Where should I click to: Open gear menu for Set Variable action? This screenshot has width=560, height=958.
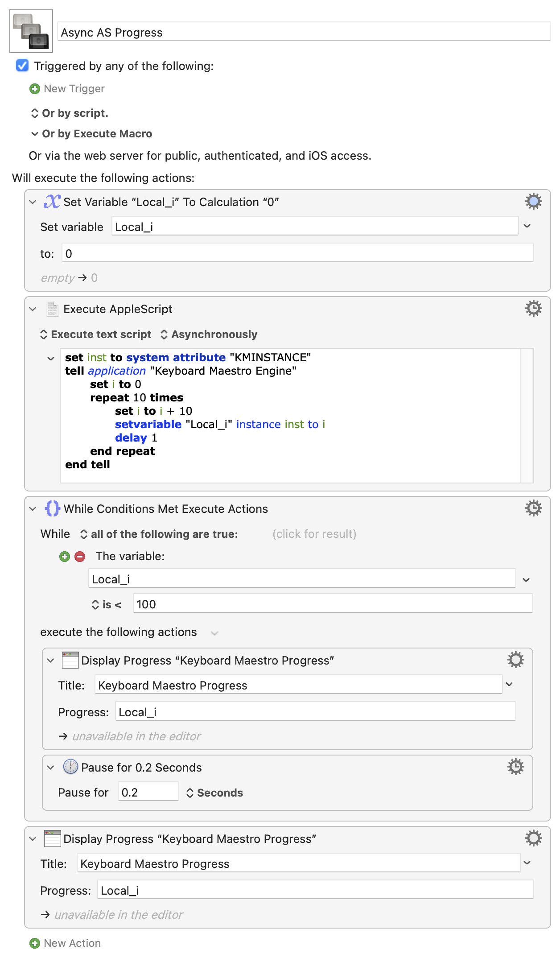point(533,202)
